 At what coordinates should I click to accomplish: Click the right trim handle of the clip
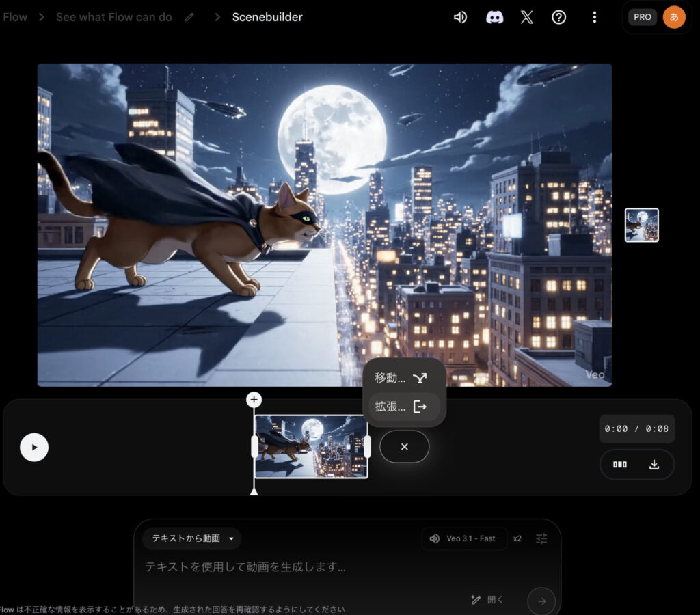[x=367, y=447]
